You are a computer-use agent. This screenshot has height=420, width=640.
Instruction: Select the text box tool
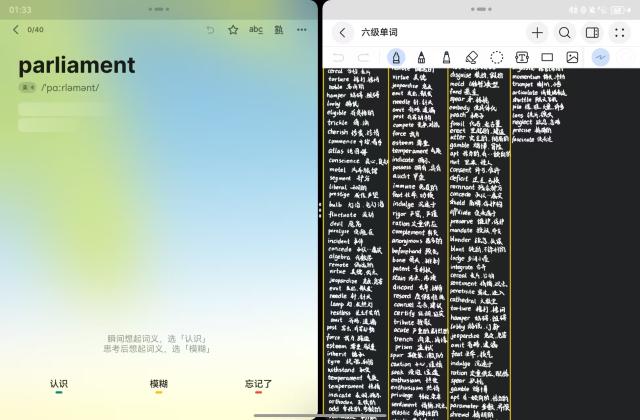pyautogui.click(x=522, y=57)
